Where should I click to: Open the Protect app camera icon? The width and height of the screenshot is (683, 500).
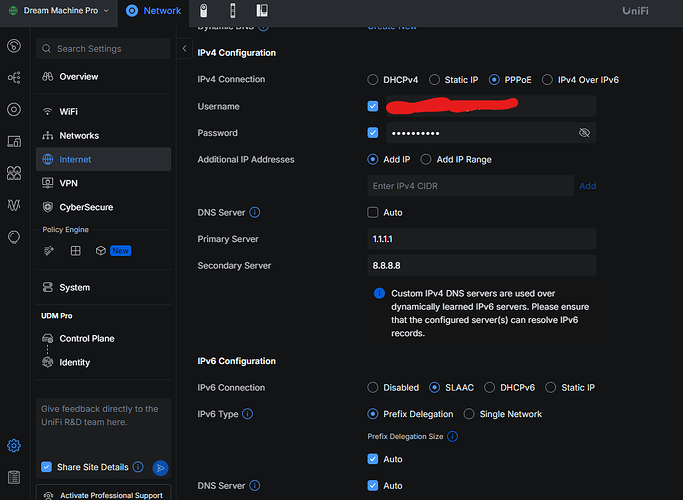pos(203,10)
